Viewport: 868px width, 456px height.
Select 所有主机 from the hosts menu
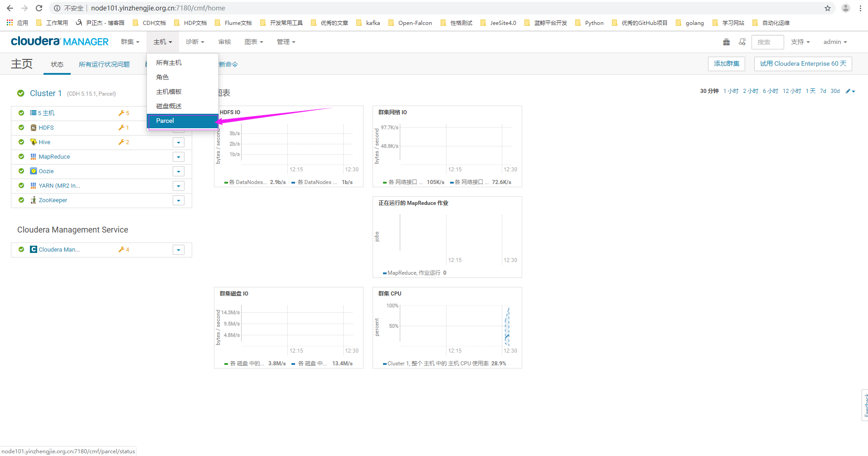[x=169, y=63]
